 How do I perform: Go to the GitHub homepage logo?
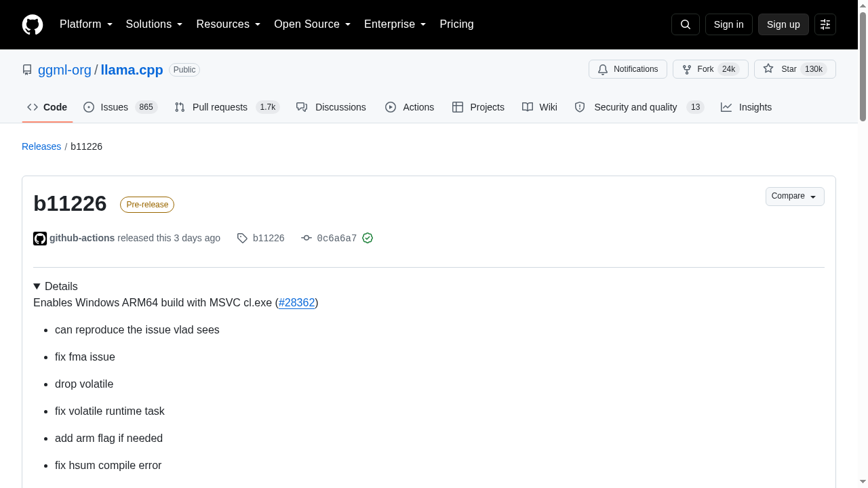[x=33, y=24]
